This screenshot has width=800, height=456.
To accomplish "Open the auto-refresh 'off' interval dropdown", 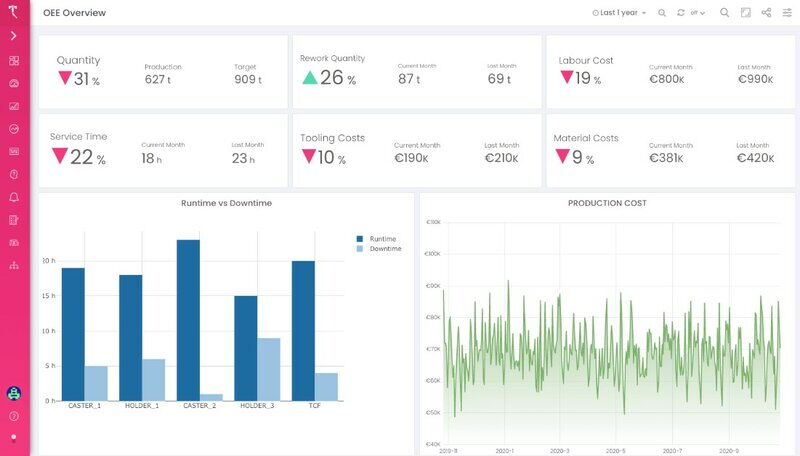I will click(696, 13).
